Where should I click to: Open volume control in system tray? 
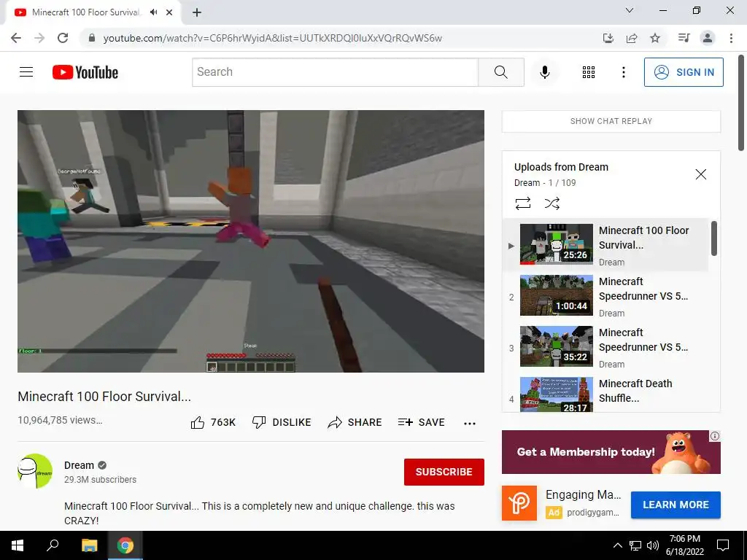click(653, 545)
